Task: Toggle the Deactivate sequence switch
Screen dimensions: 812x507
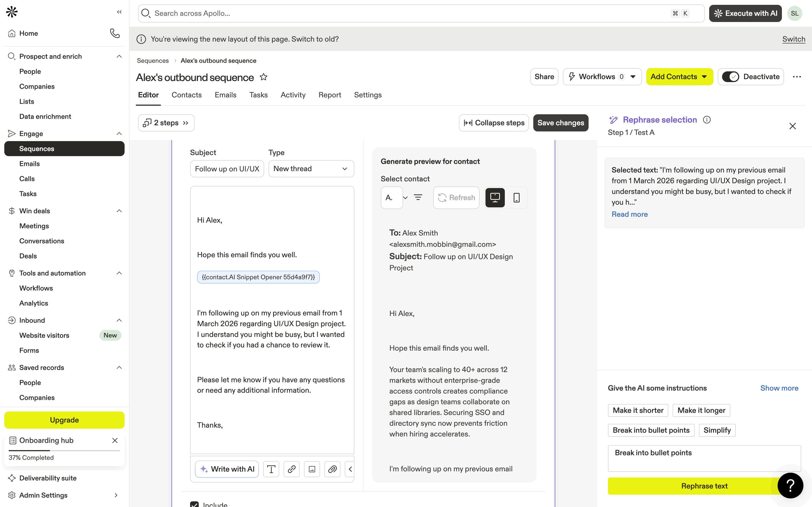Action: coord(730,77)
